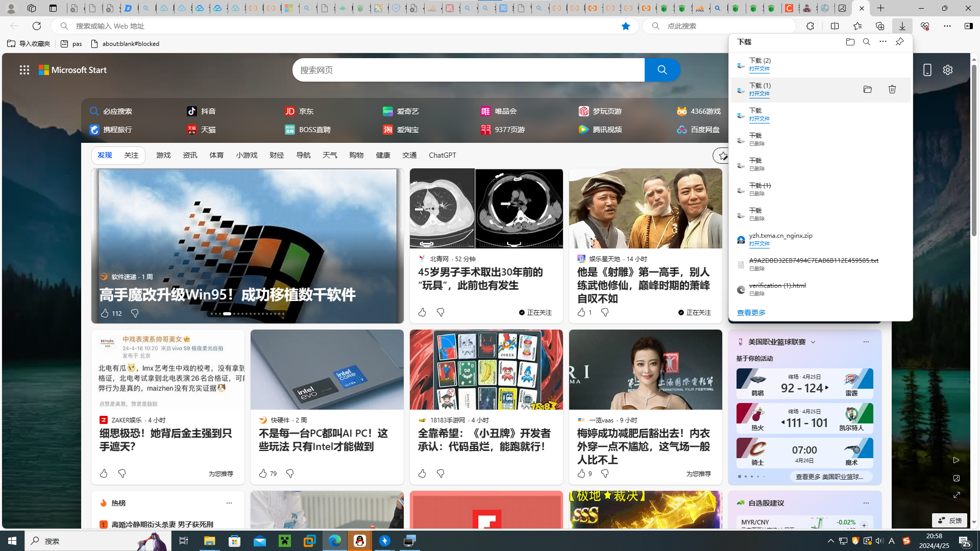Click Windows Start button

coord(12,541)
